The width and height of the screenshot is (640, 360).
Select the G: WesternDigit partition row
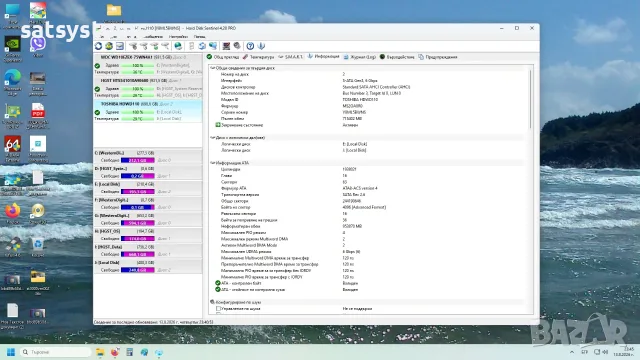point(148,219)
